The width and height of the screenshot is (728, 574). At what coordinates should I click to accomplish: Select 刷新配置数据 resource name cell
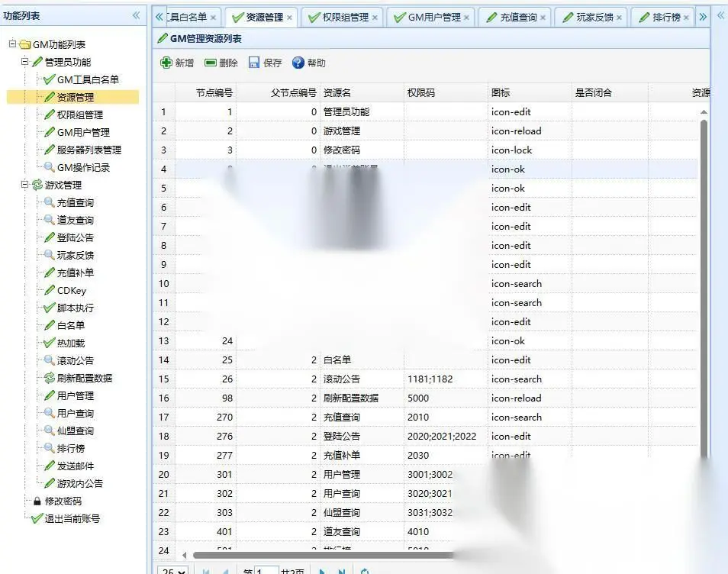coord(362,398)
